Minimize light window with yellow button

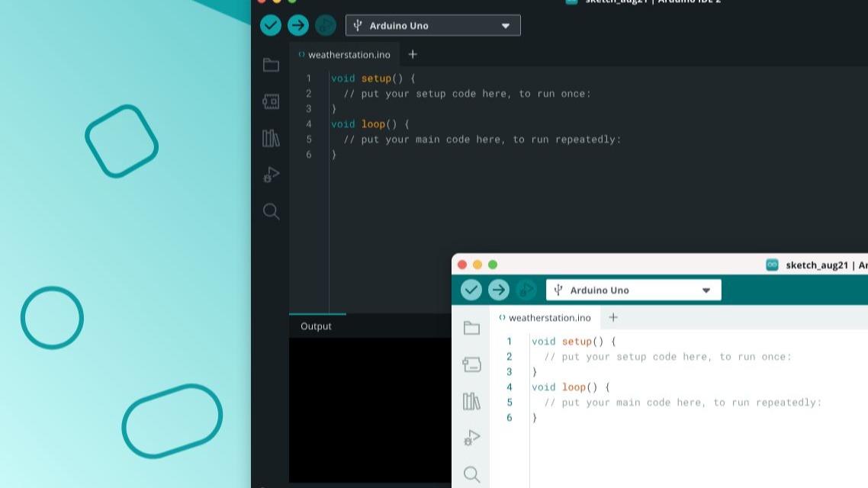pos(477,265)
